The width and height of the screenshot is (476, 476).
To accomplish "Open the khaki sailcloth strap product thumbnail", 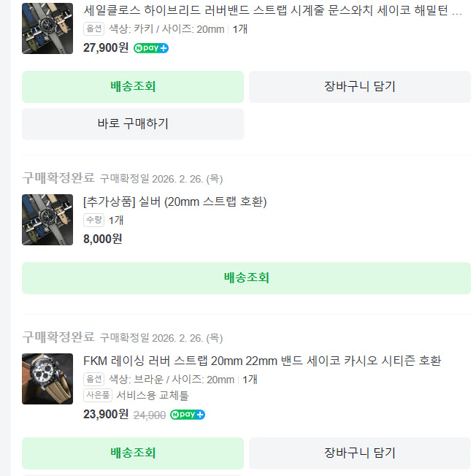I will click(47, 28).
